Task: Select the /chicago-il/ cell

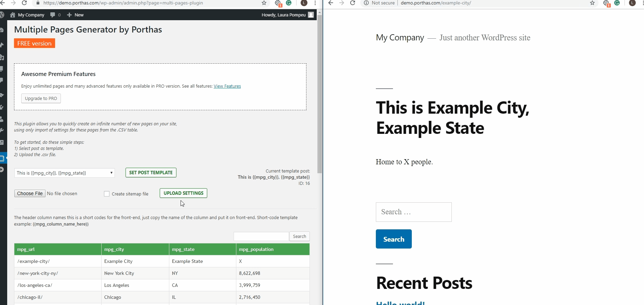Action: coord(58,297)
